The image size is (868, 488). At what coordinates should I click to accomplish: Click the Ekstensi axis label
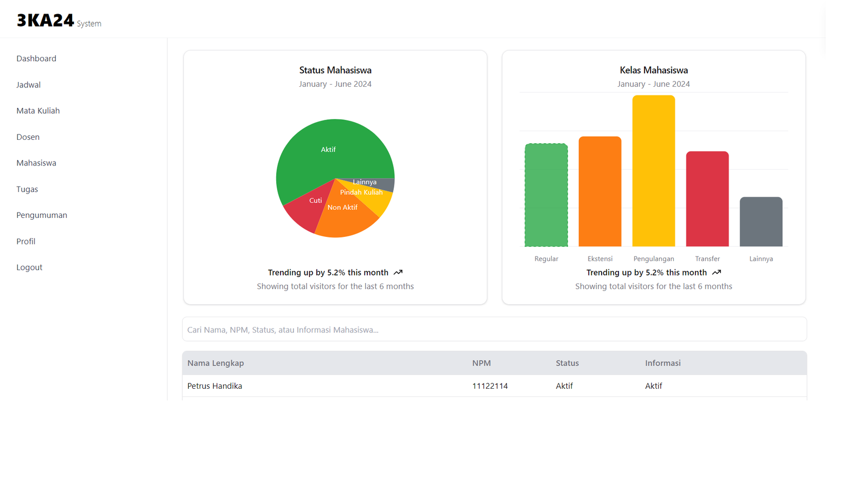click(x=600, y=259)
